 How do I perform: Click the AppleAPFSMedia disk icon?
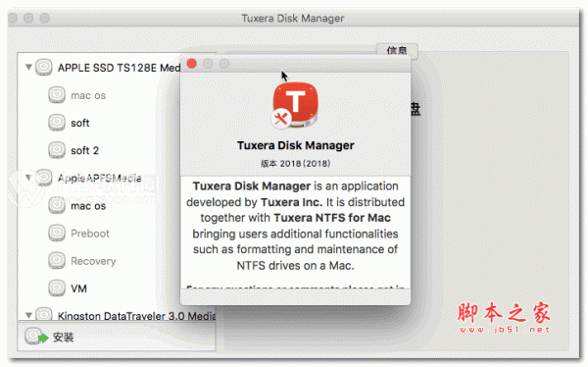44,178
